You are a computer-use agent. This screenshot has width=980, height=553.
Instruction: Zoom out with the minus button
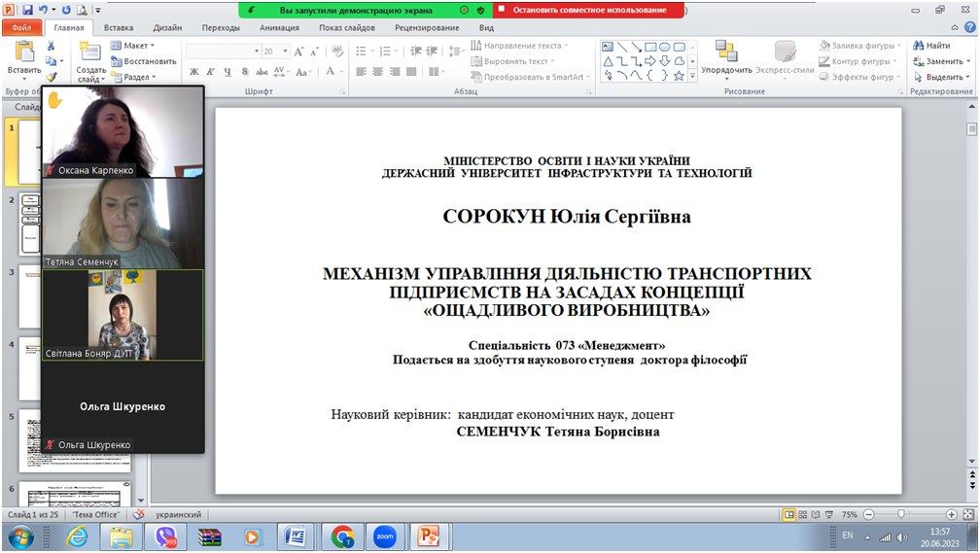coord(869,514)
